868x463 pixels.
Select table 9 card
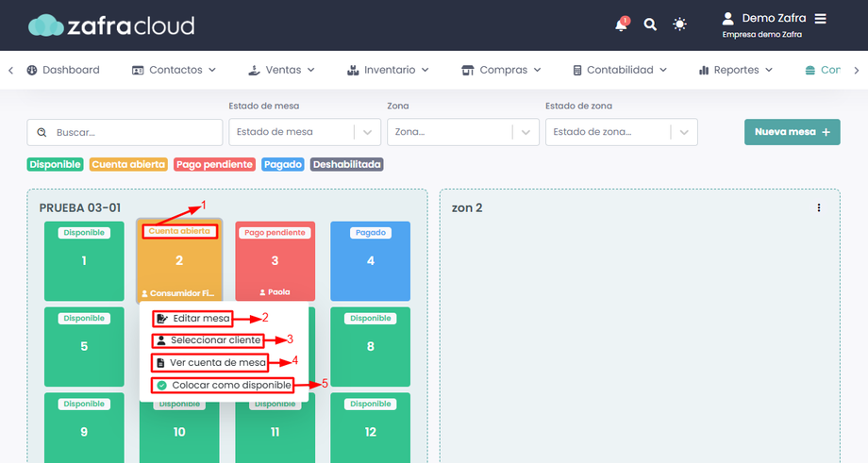click(84, 427)
